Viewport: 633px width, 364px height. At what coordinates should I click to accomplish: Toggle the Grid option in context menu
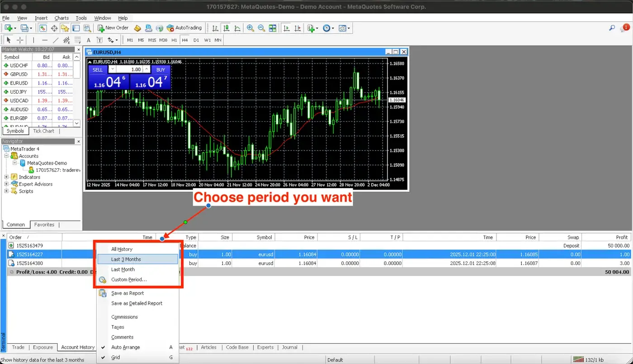tap(138, 357)
